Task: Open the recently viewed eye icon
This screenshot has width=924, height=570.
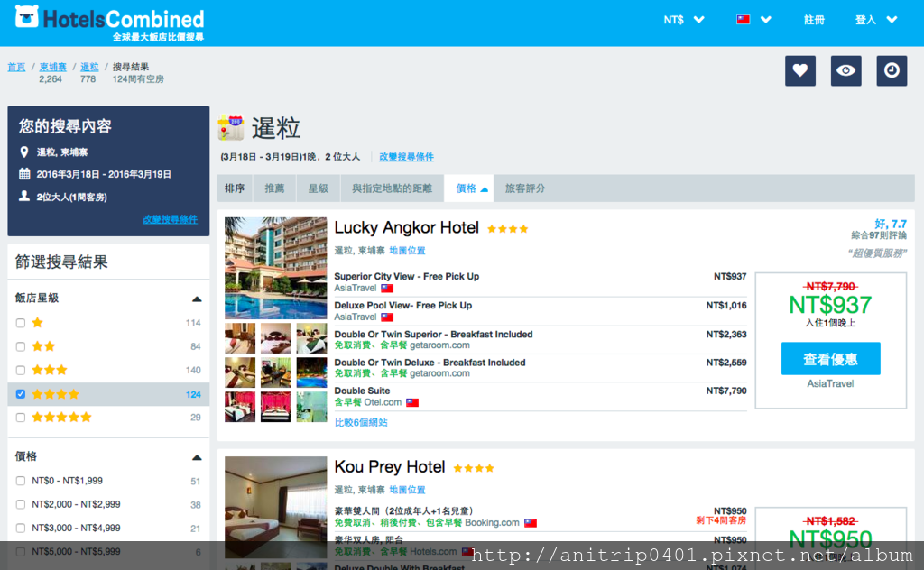Action: 846,70
